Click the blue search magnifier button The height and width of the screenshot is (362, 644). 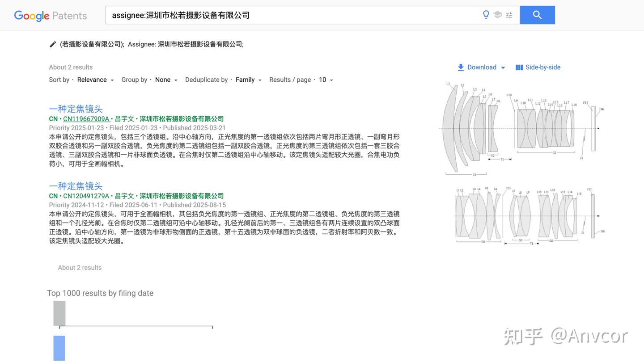click(537, 15)
